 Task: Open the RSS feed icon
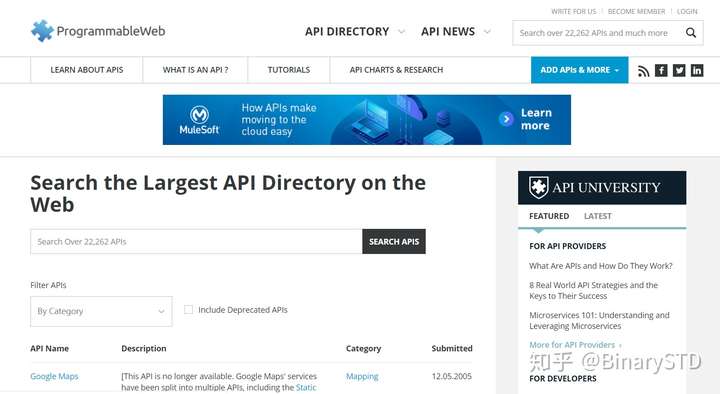point(643,71)
